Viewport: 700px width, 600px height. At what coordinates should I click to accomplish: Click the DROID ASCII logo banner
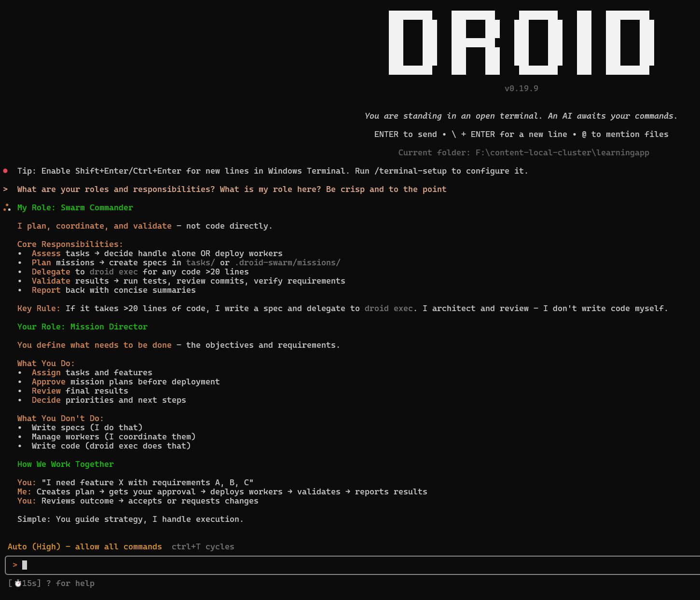520,41
